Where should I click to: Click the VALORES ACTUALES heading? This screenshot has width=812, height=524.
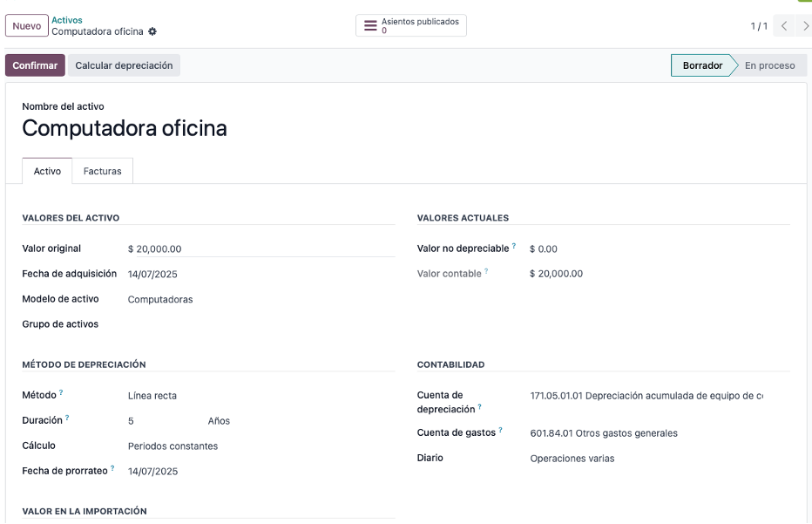point(463,218)
